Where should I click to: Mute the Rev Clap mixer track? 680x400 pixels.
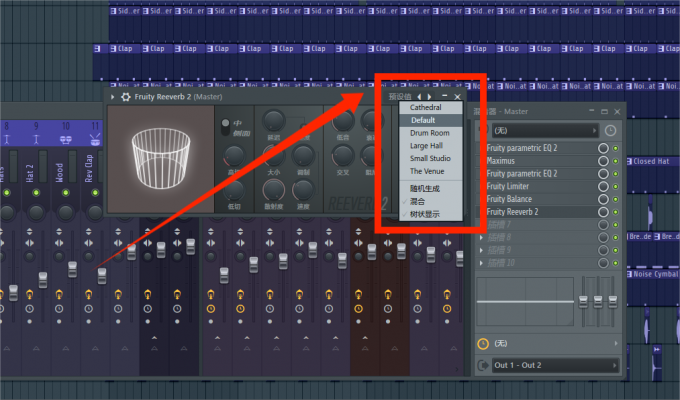click(x=95, y=192)
